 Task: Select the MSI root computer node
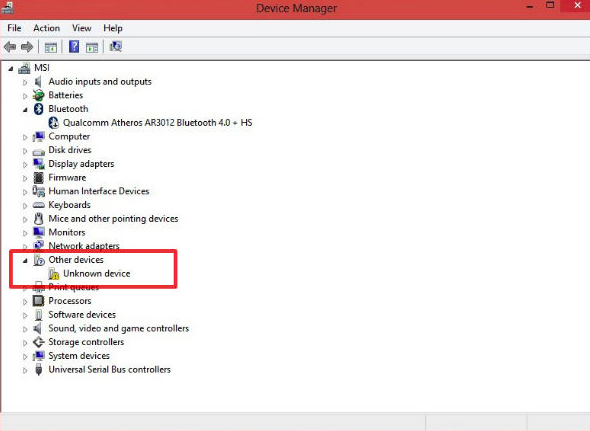[42, 68]
